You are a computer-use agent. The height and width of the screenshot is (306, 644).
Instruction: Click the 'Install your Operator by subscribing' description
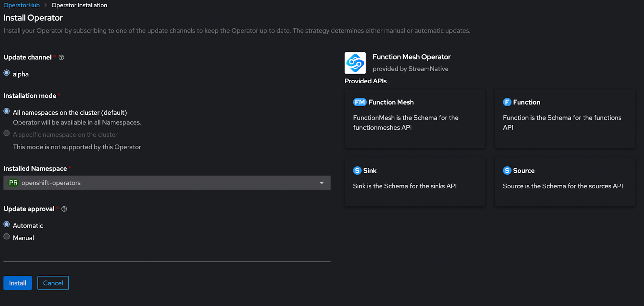237,31
